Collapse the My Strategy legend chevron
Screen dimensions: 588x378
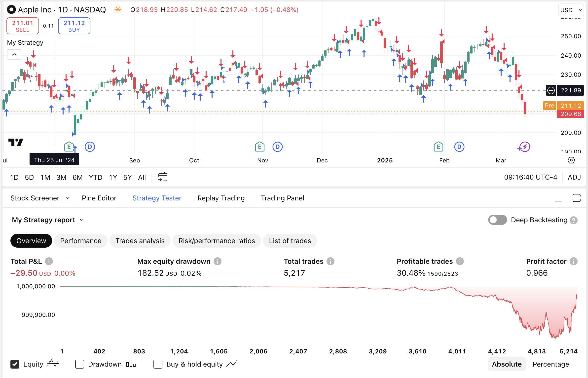(x=14, y=54)
